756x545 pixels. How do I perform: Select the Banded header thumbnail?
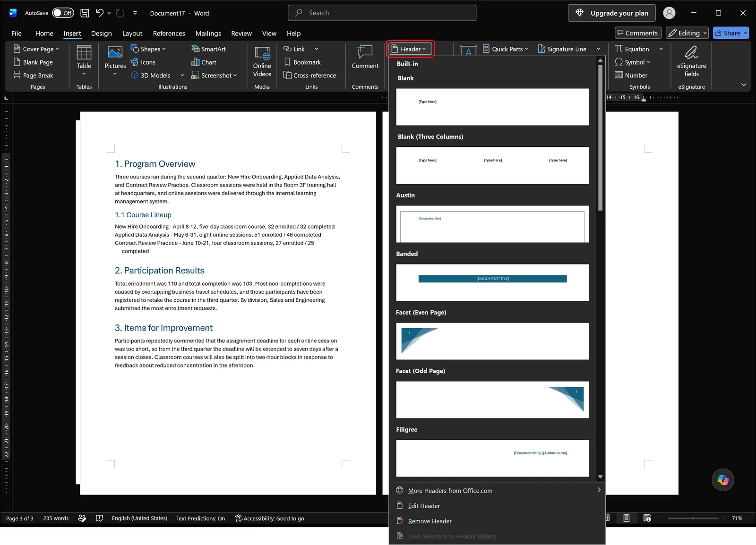pyautogui.click(x=492, y=282)
